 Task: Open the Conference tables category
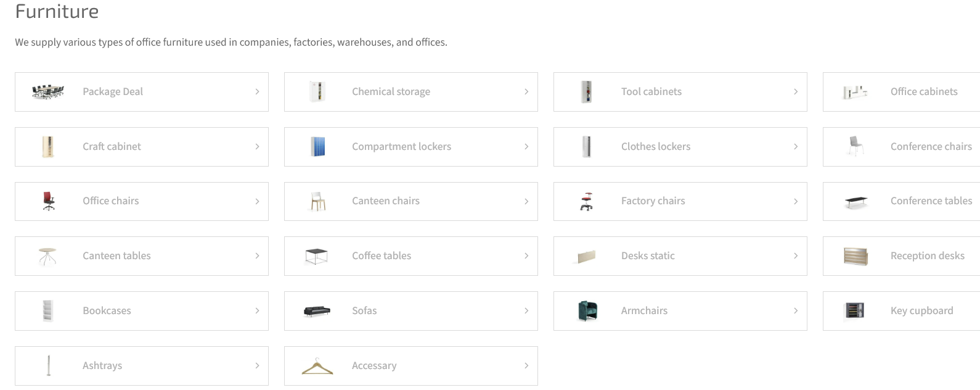coord(901,201)
